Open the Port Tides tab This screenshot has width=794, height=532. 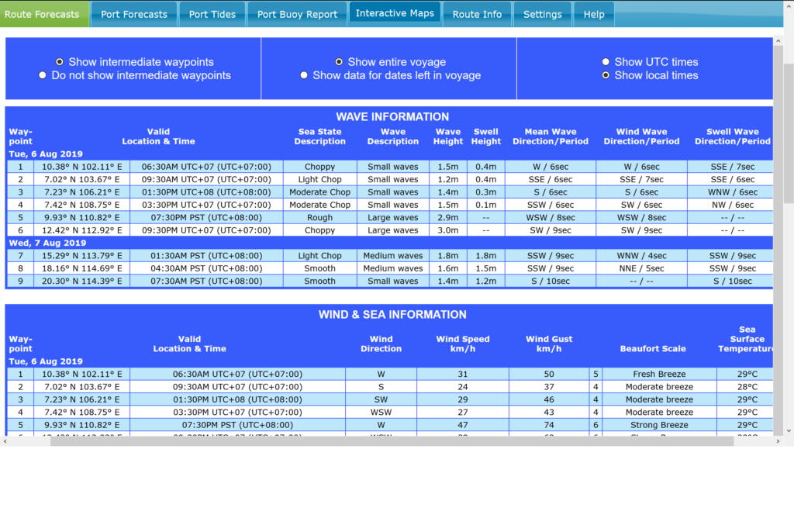click(212, 14)
